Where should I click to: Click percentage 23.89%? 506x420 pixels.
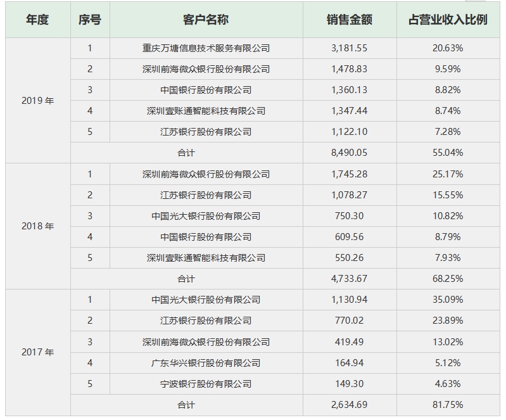(448, 321)
